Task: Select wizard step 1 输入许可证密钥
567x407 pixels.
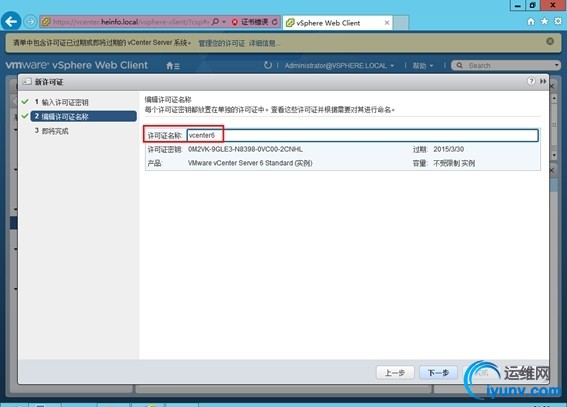Action: (x=61, y=102)
